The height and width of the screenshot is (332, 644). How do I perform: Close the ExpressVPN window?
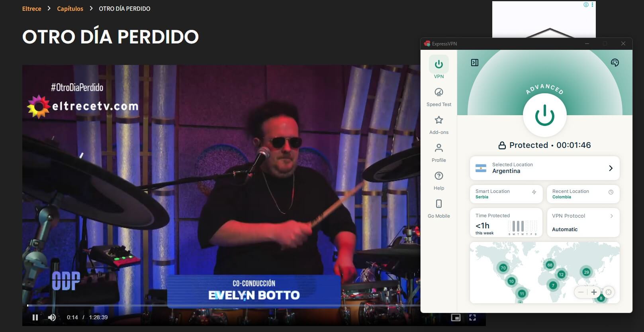click(623, 43)
